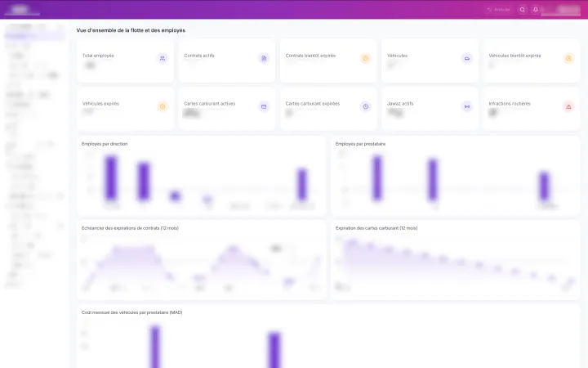Click tallest bar in Employés par prestataire
Viewport: 588px width, 368px height.
tap(377, 178)
